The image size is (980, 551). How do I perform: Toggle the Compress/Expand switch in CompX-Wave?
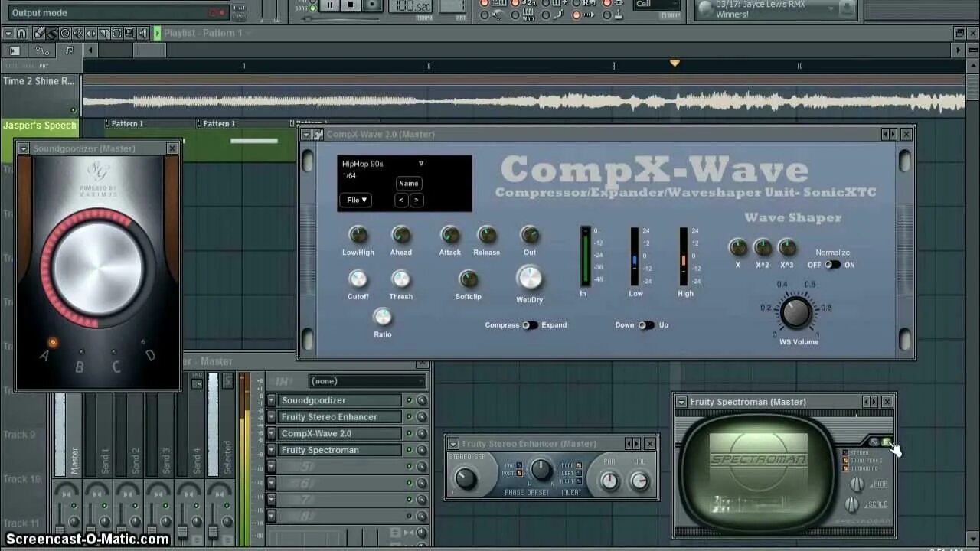pyautogui.click(x=529, y=325)
